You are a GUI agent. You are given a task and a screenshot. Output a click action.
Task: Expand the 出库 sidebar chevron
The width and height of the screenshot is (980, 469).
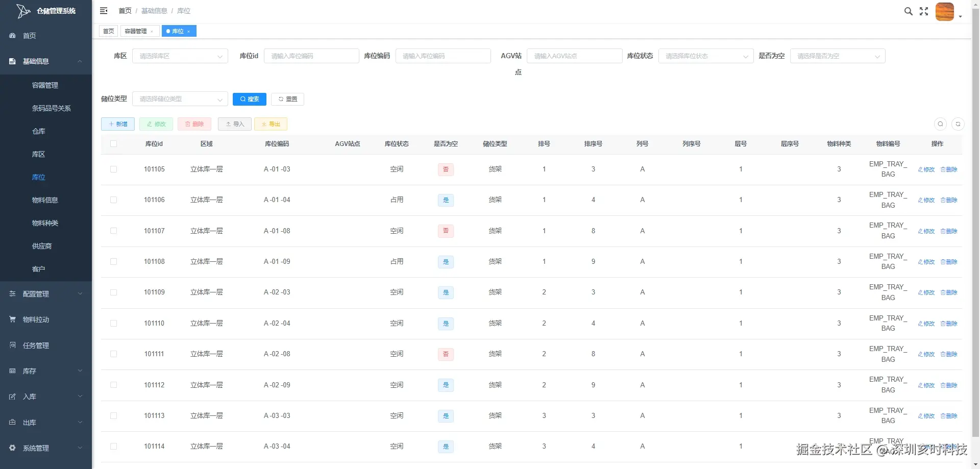click(80, 423)
